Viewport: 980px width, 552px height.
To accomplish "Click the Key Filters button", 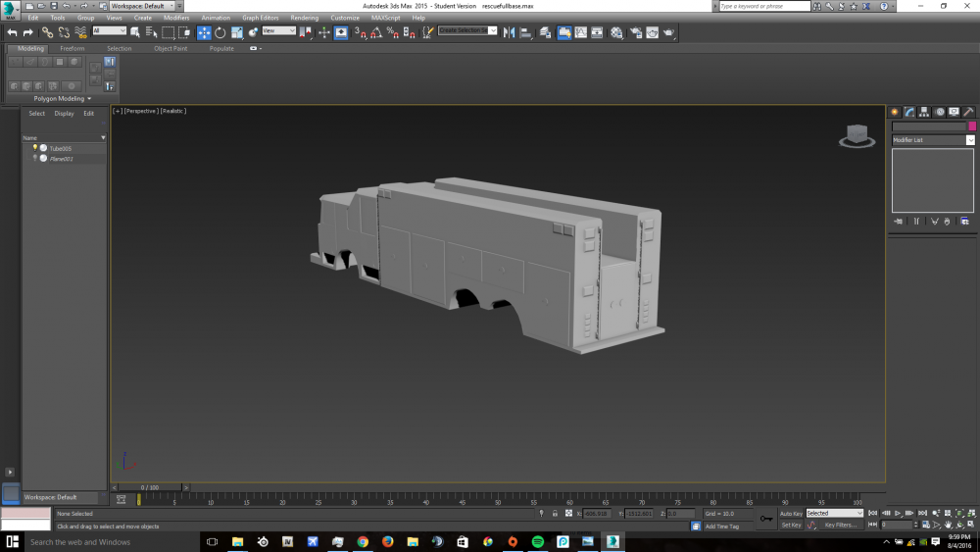I will pos(840,525).
